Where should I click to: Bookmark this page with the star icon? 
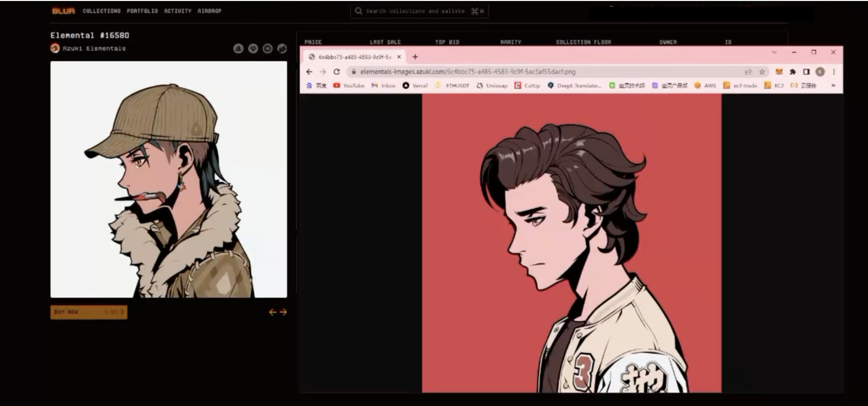762,72
